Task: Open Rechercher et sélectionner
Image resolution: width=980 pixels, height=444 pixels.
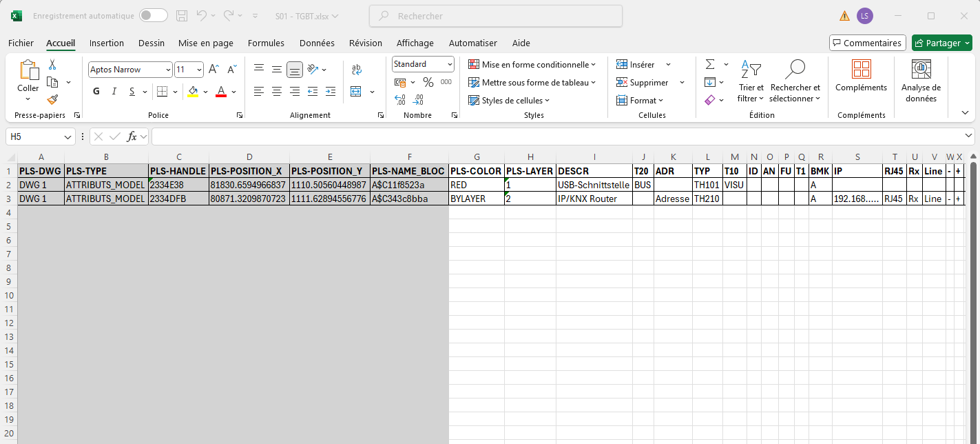Action: pyautogui.click(x=795, y=81)
